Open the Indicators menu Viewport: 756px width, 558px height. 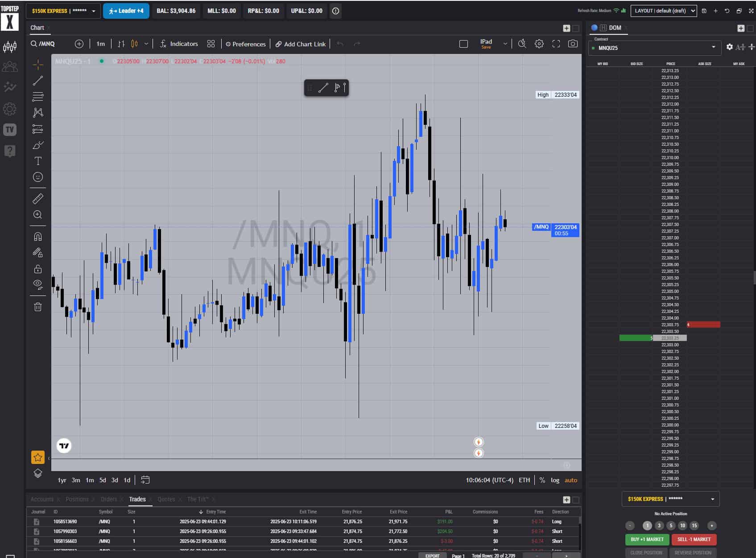coord(179,44)
